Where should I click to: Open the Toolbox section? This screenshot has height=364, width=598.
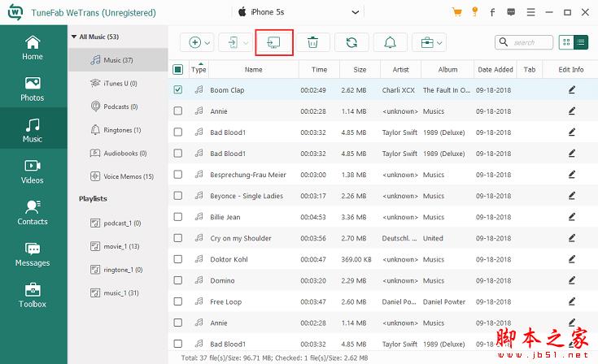click(x=33, y=296)
